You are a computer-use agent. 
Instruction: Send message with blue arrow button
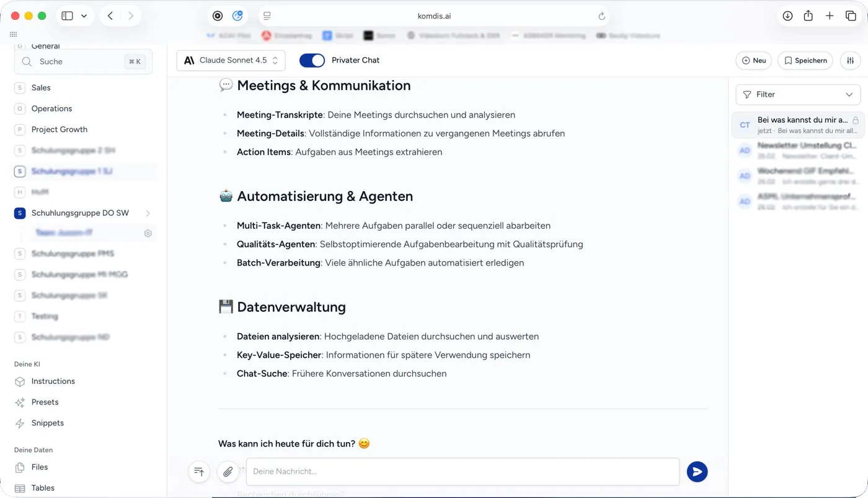pyautogui.click(x=697, y=472)
